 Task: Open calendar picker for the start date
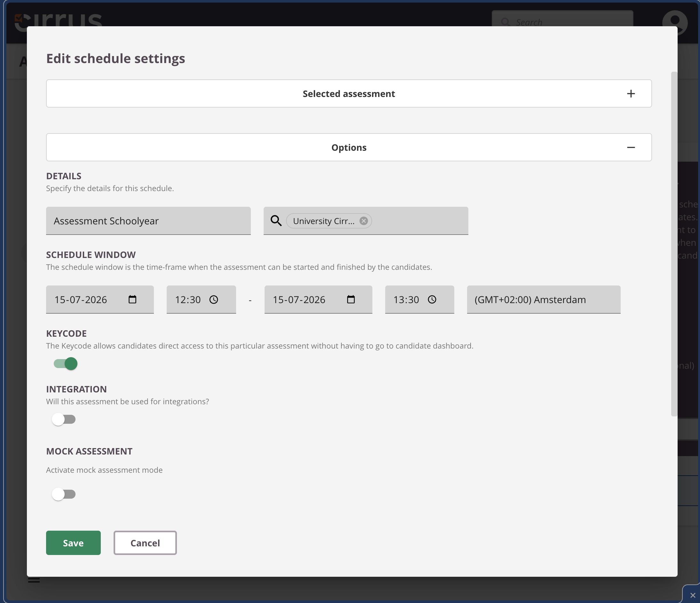tap(132, 300)
